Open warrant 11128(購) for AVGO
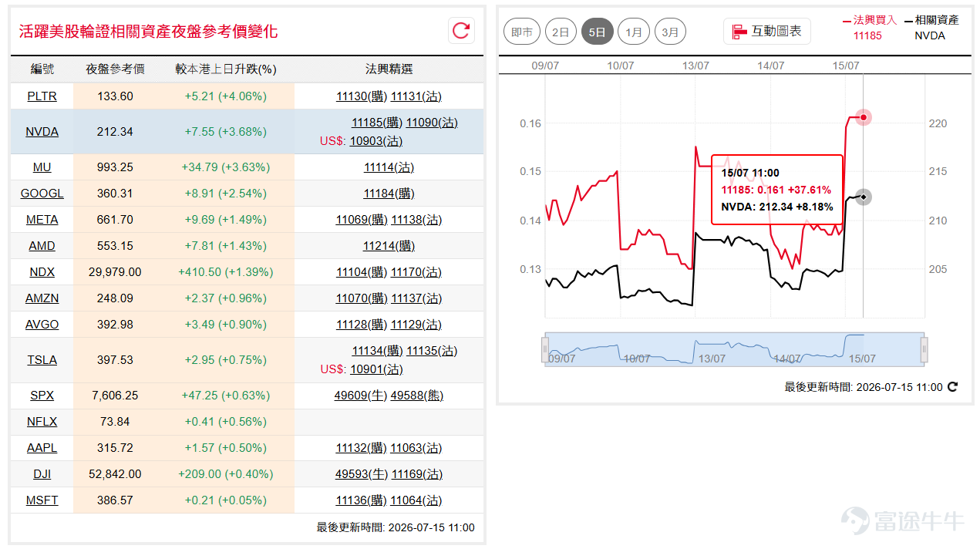The image size is (980, 549). tap(362, 325)
